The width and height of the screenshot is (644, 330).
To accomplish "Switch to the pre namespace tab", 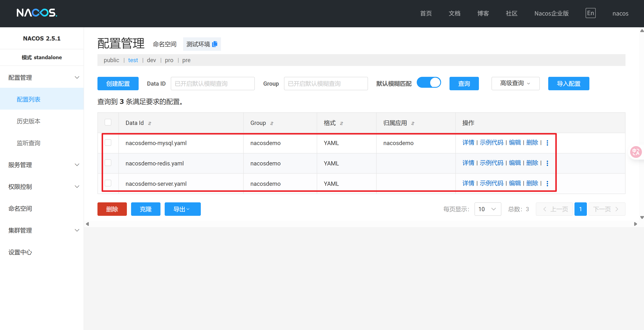I will [x=186, y=60].
